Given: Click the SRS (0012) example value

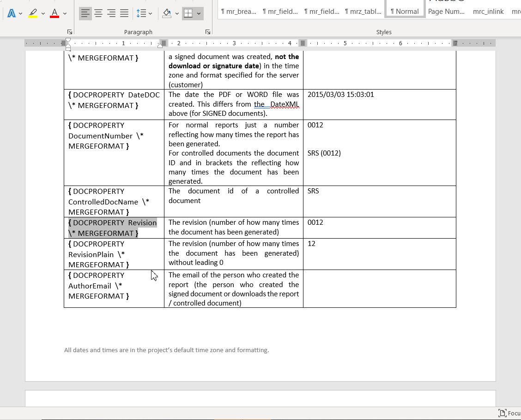Looking at the screenshot, I should (x=324, y=153).
